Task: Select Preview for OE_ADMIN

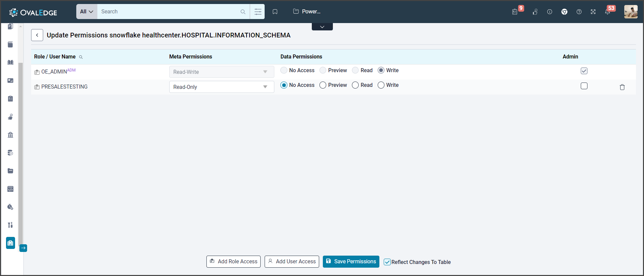Action: pyautogui.click(x=323, y=70)
